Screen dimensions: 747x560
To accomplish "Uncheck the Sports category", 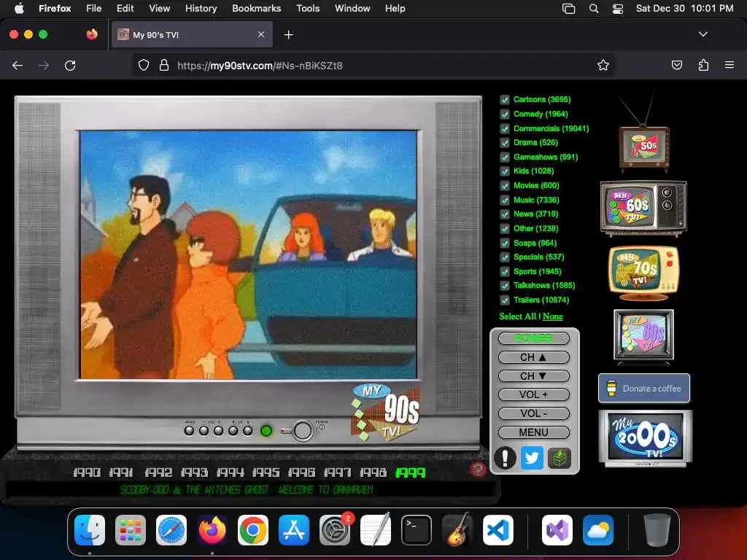I will point(505,271).
